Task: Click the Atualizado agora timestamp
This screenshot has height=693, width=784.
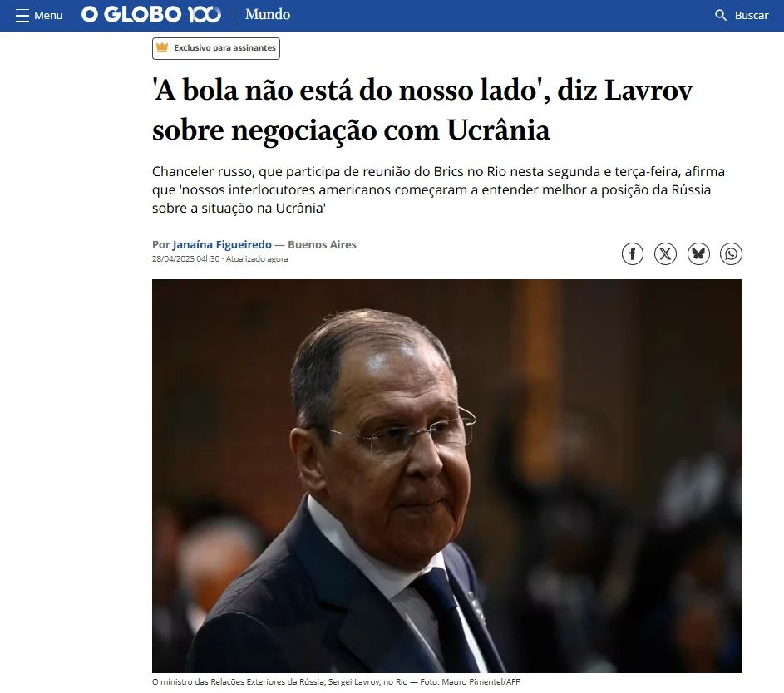Action: click(257, 258)
